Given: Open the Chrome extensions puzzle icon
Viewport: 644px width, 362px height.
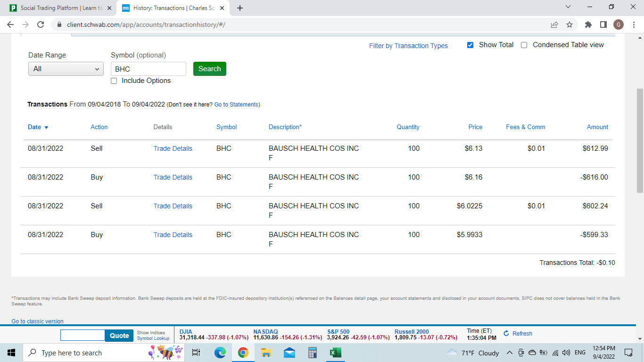Looking at the screenshot, I should point(588,25).
